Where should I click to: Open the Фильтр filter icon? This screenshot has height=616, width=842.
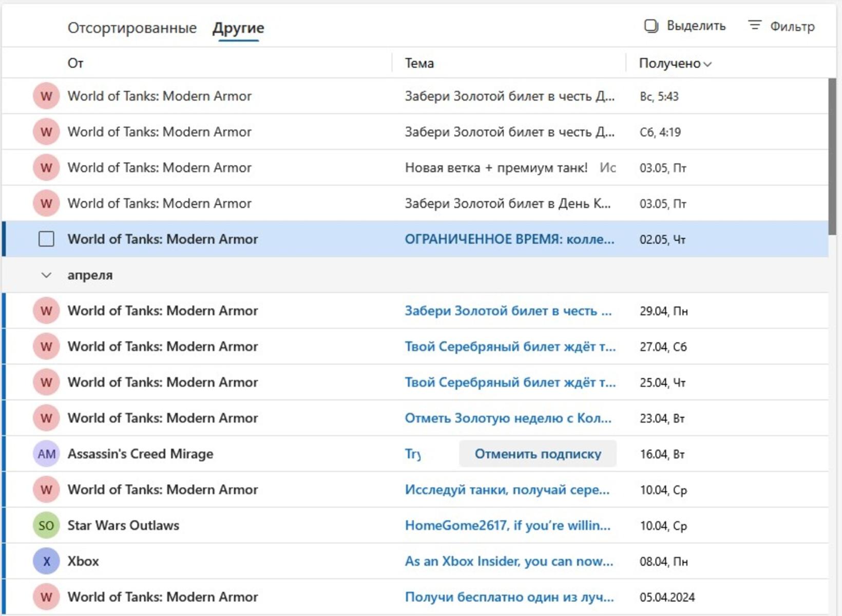pyautogui.click(x=754, y=25)
